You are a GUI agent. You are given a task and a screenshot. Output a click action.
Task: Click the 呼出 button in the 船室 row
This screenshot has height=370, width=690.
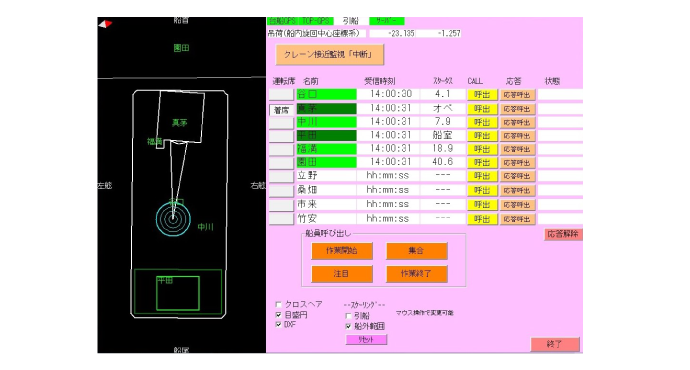click(482, 136)
